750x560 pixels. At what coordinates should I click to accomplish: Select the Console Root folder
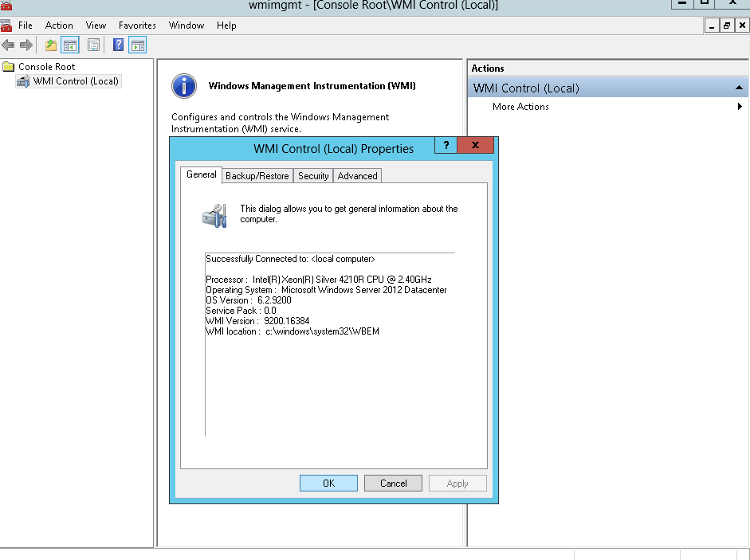(x=46, y=67)
